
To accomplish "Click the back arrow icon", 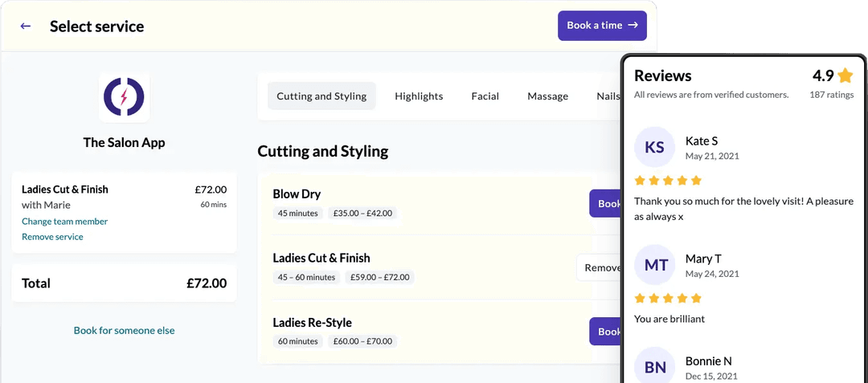I will (x=26, y=26).
